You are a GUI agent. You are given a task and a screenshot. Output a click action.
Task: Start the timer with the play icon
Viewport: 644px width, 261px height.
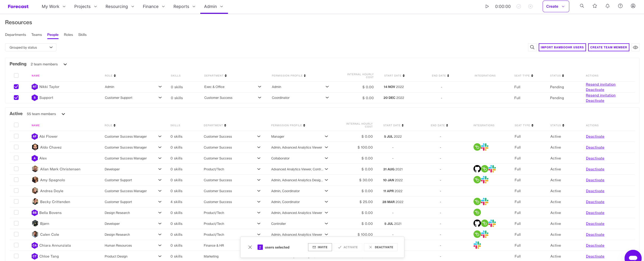487,6
